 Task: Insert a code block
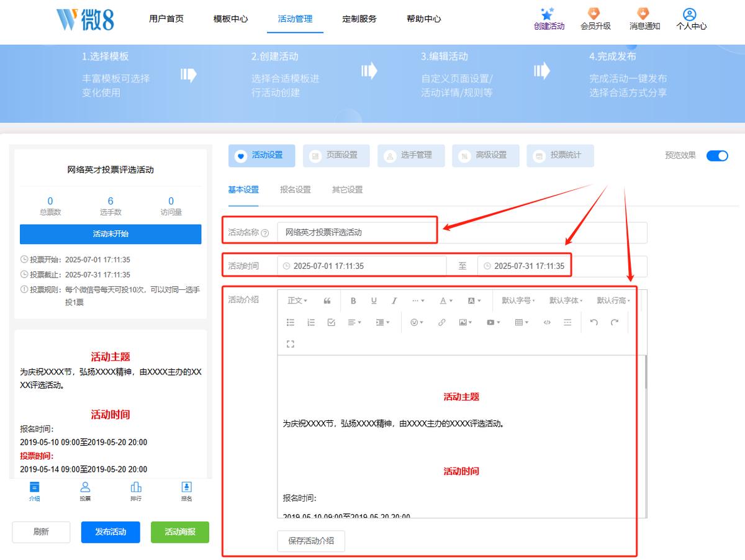tap(547, 322)
